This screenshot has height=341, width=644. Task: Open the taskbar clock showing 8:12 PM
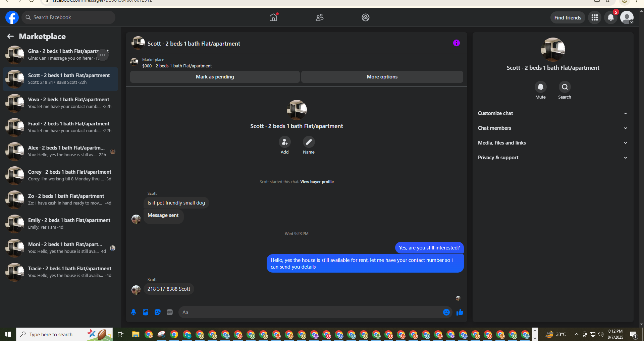pyautogui.click(x=615, y=334)
